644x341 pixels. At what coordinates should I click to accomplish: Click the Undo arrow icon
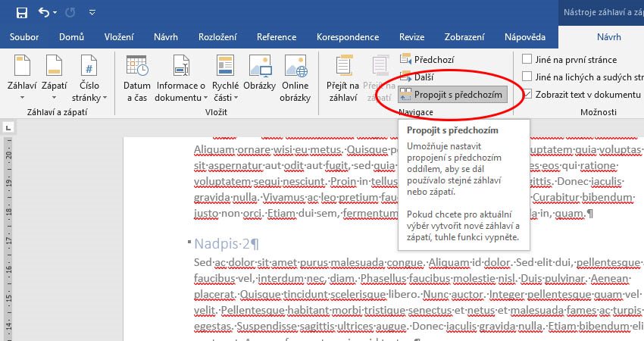43,12
